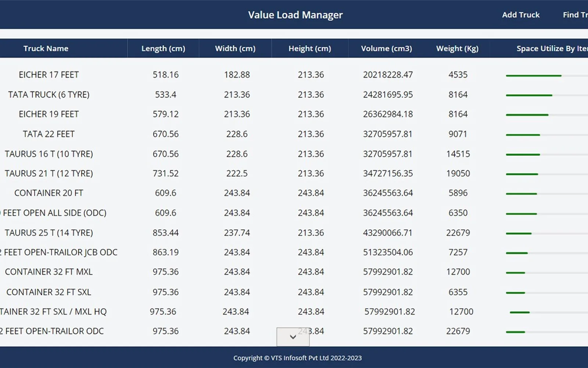This screenshot has height=368, width=588.
Task: Click length value 731.52
Action: pyautogui.click(x=166, y=173)
